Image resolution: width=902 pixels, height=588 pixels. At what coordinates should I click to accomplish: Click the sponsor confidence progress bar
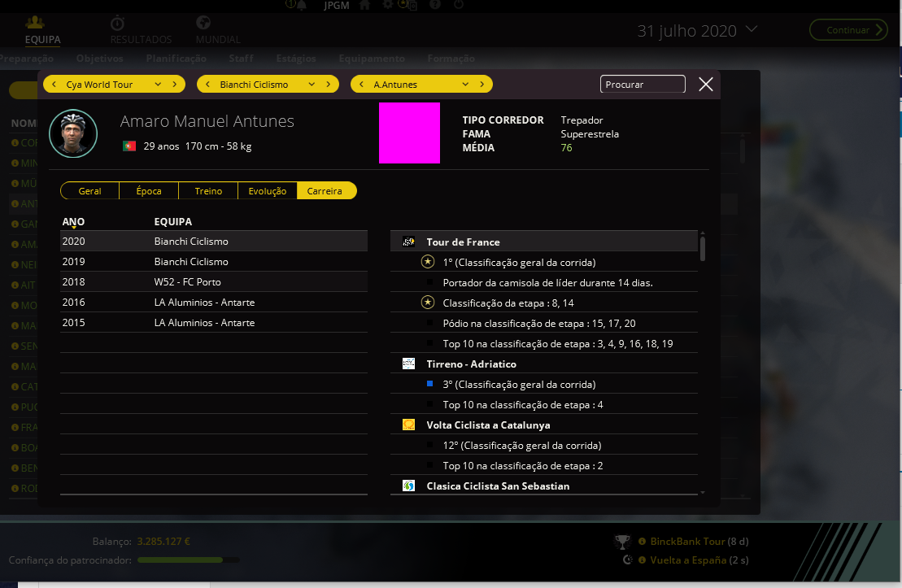[x=188, y=560]
